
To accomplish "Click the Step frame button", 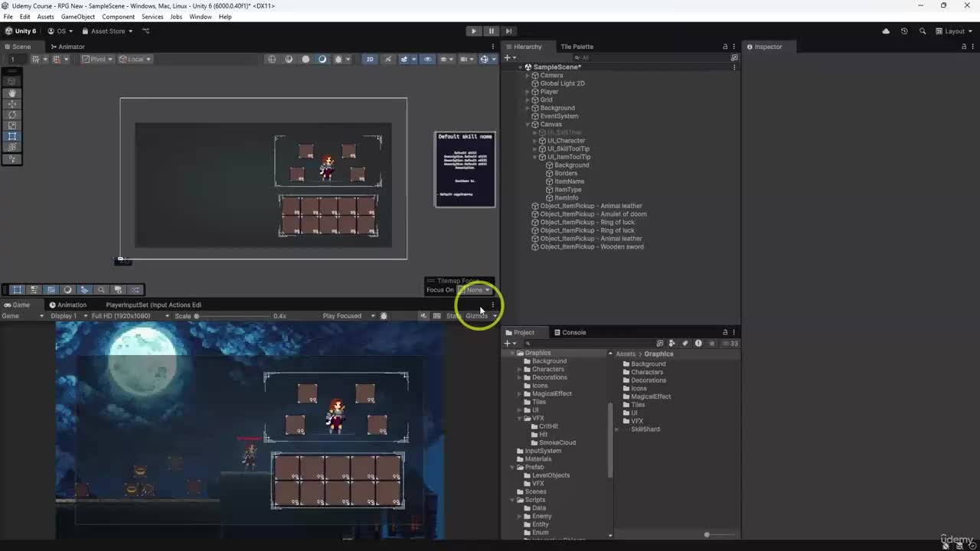I will click(x=508, y=31).
